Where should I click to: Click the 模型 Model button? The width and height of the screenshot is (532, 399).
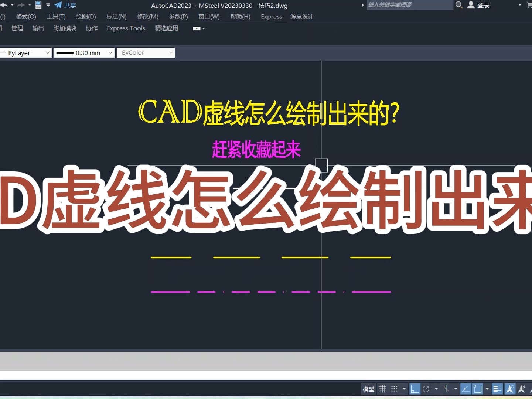pyautogui.click(x=368, y=389)
